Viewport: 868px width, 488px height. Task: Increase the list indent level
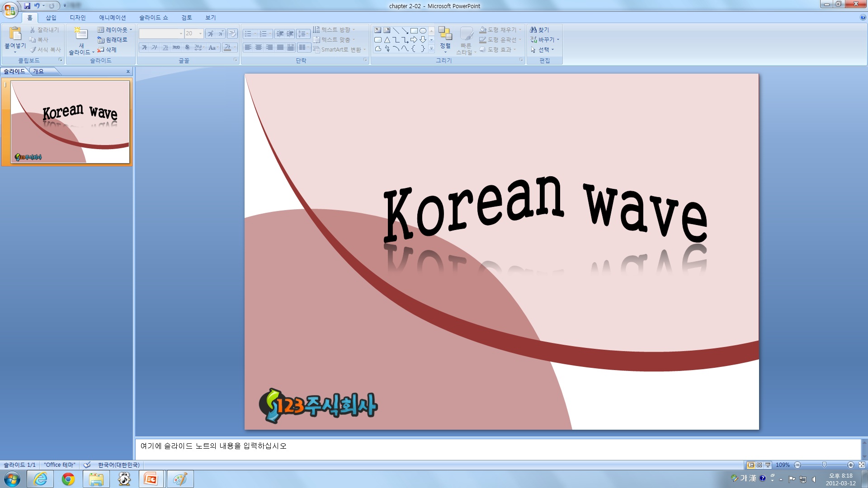point(290,34)
